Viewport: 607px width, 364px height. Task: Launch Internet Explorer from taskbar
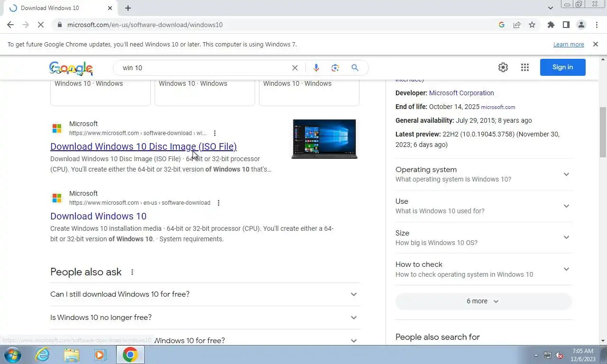pos(42,355)
